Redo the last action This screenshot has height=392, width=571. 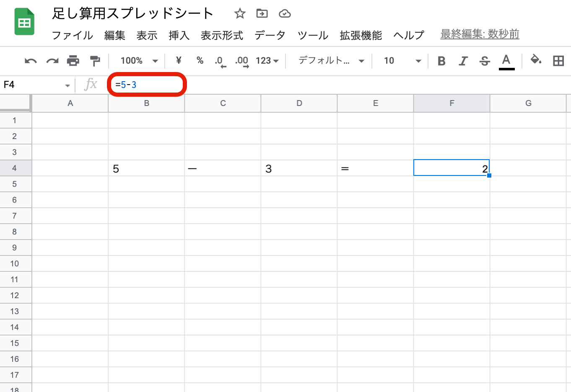(x=52, y=61)
